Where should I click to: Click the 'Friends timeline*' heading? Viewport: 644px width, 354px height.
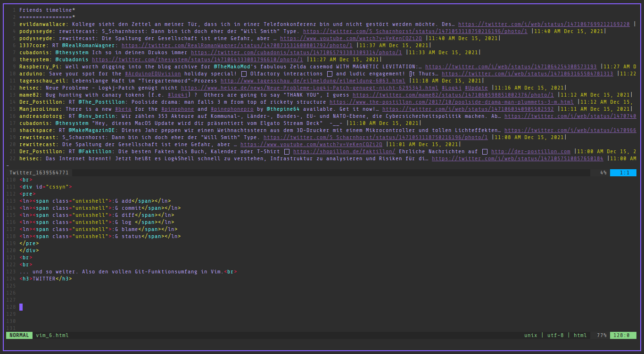tap(47, 10)
